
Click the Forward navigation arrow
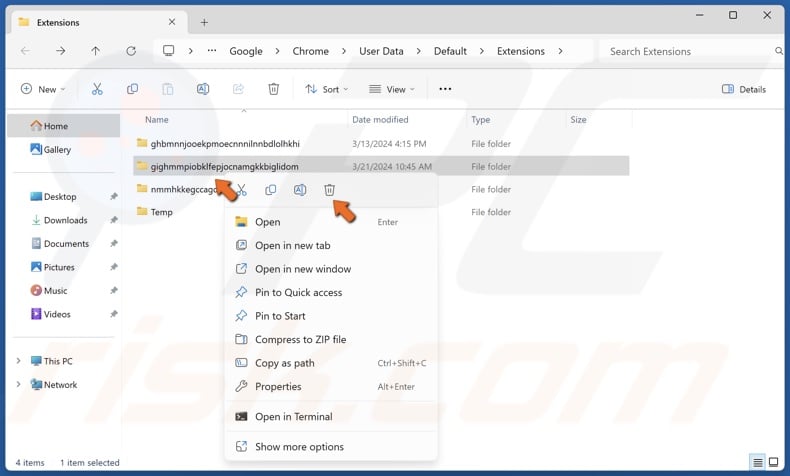60,51
